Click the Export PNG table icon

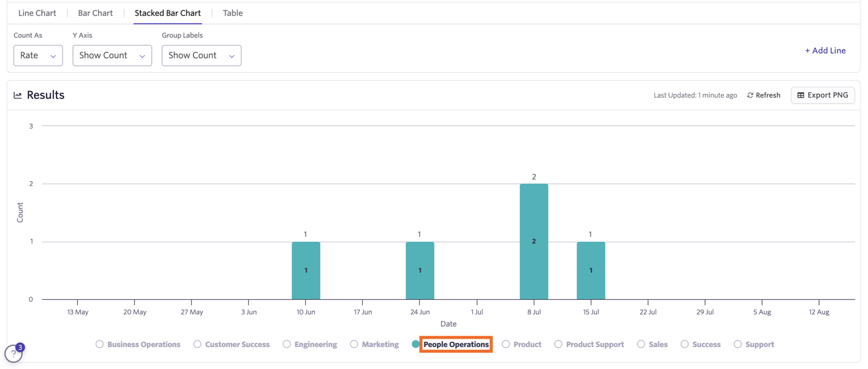coord(801,95)
